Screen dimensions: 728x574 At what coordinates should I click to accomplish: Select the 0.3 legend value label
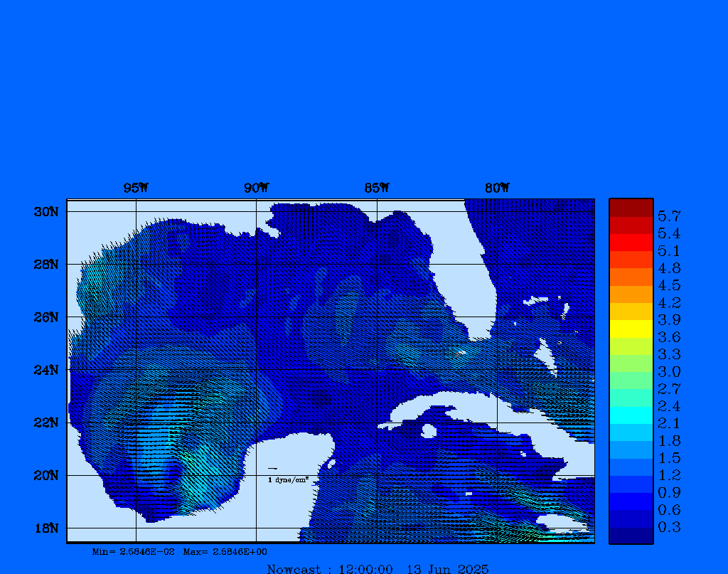tap(669, 527)
